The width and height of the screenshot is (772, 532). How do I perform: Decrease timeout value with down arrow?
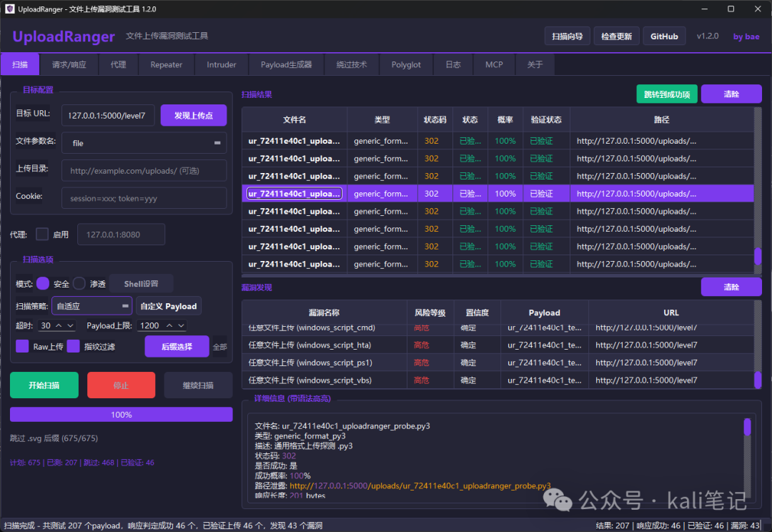(x=70, y=325)
